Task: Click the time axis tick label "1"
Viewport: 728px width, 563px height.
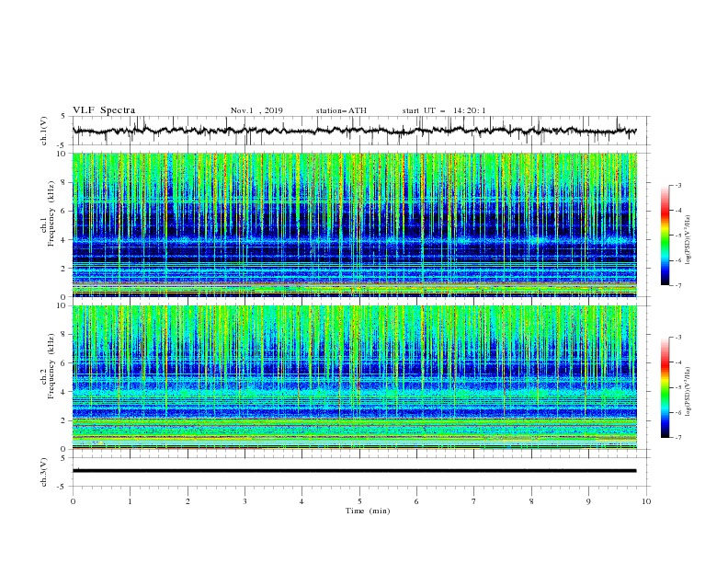Action: 130,501
